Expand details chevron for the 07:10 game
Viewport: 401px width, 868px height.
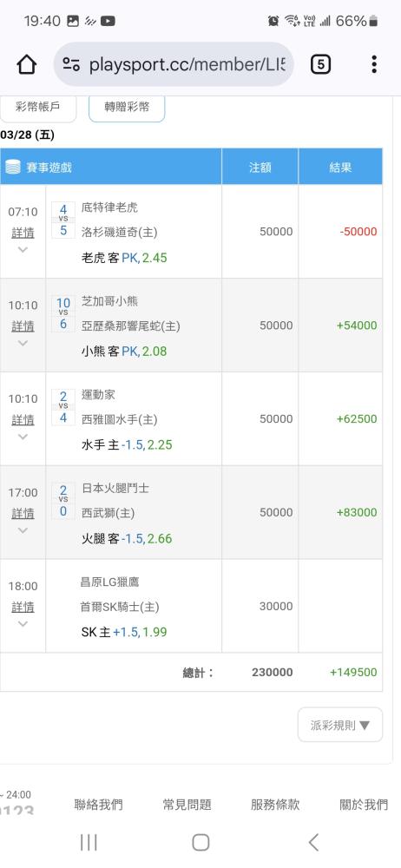tap(23, 250)
